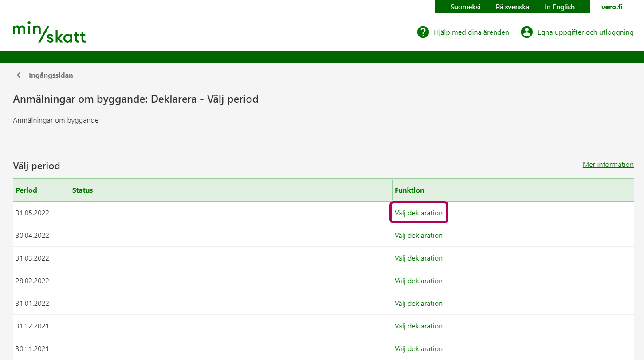Select Välj deklaration for period 31.12.2021
This screenshot has height=360, width=644.
click(418, 326)
